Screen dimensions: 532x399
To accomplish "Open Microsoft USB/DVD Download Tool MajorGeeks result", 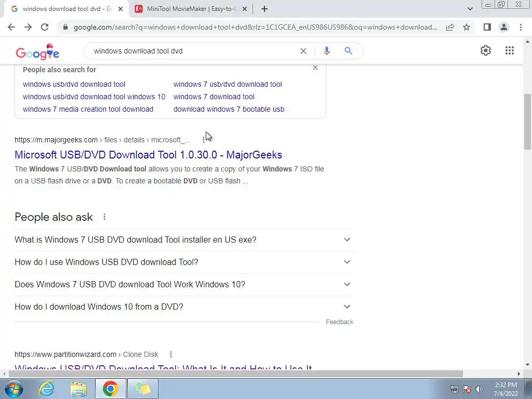I will point(148,155).
